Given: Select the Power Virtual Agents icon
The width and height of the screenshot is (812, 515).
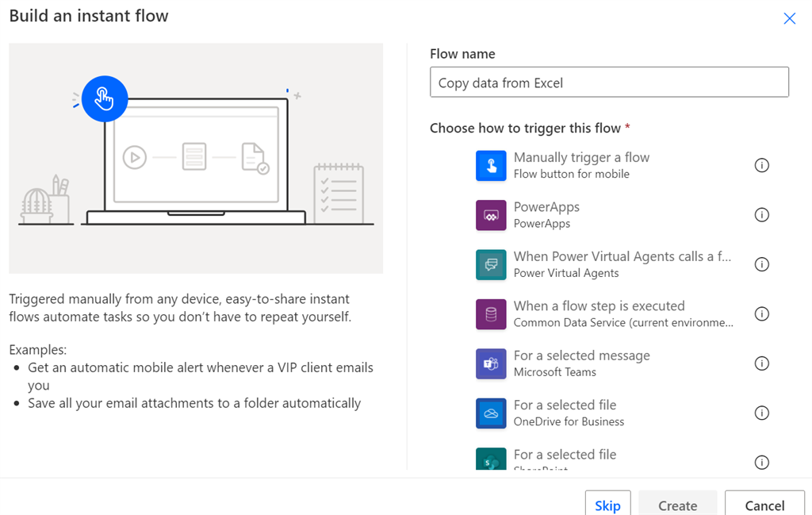Looking at the screenshot, I should tap(490, 263).
